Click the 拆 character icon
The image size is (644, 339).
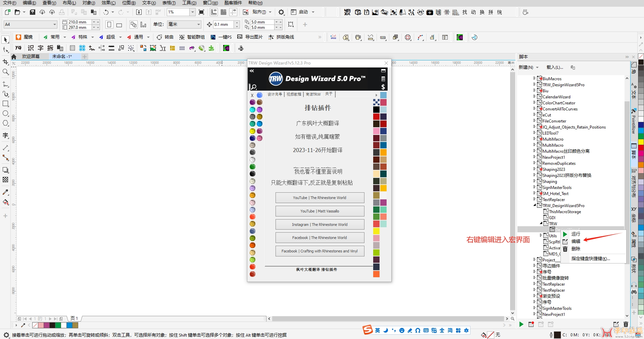click(50, 48)
